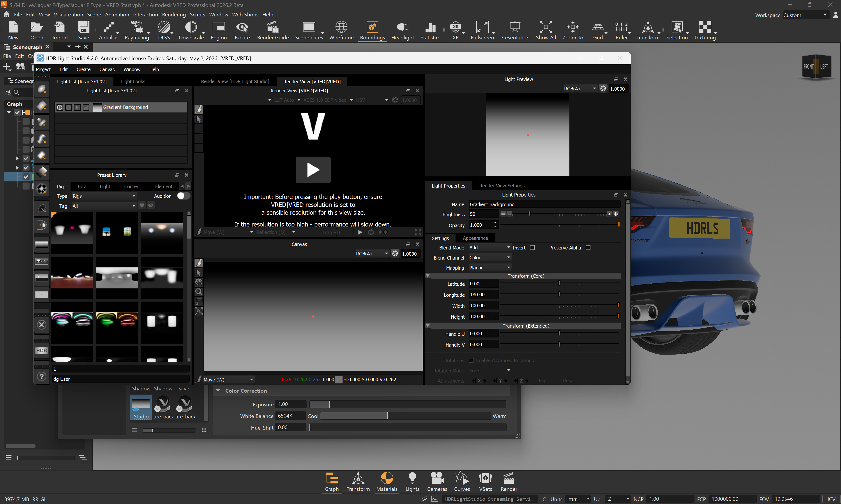Screen dimensions: 841x504
Task: Change the Type dropdown from Rigs
Action: [x=104, y=196]
